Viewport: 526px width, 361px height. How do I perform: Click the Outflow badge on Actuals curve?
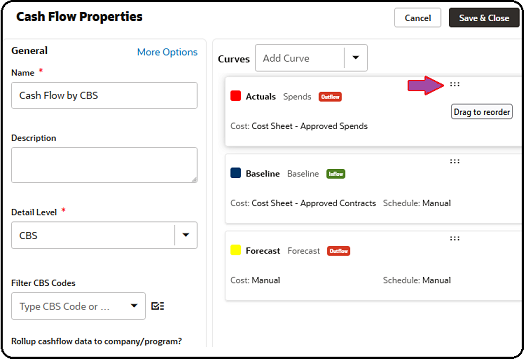point(330,97)
